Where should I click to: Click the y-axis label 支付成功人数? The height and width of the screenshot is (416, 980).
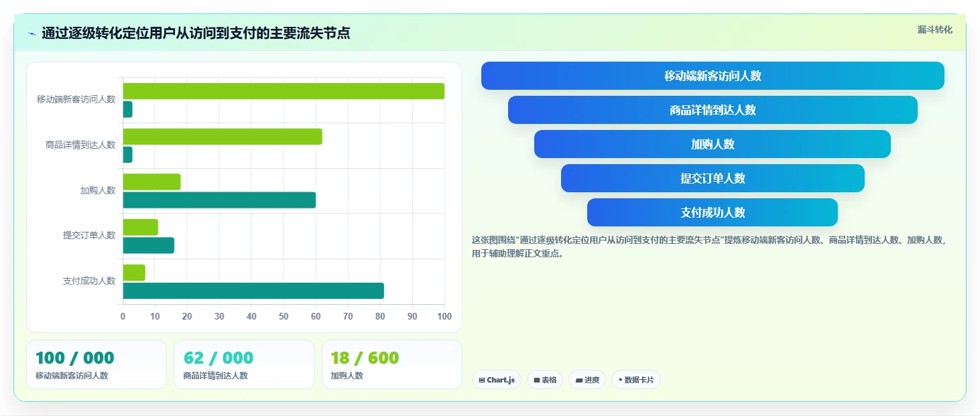coord(89,281)
